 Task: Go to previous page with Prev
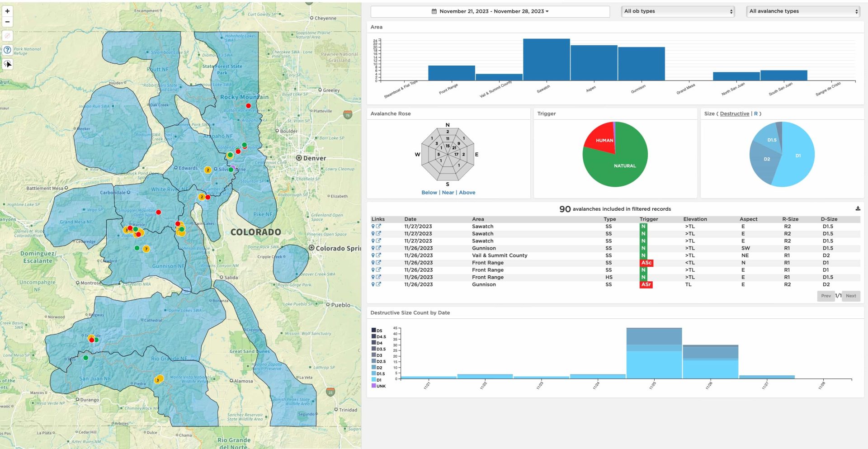(x=826, y=296)
